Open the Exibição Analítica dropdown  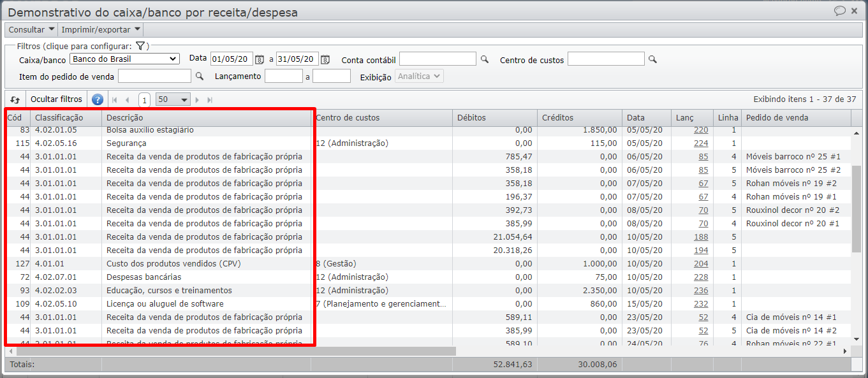(x=419, y=76)
